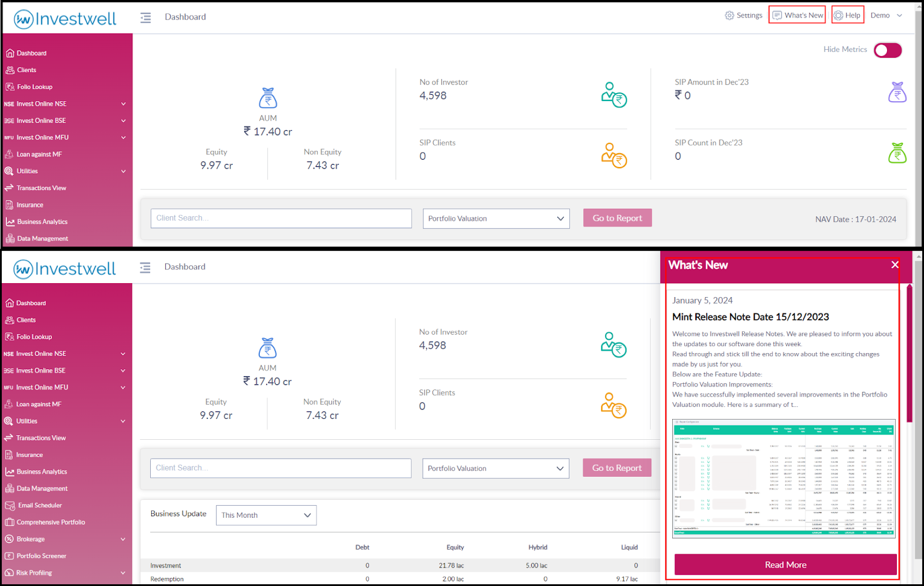The height and width of the screenshot is (586, 924).
Task: Open Folio Lookup in sidebar containing Email Scheduler
Action: coord(28,336)
